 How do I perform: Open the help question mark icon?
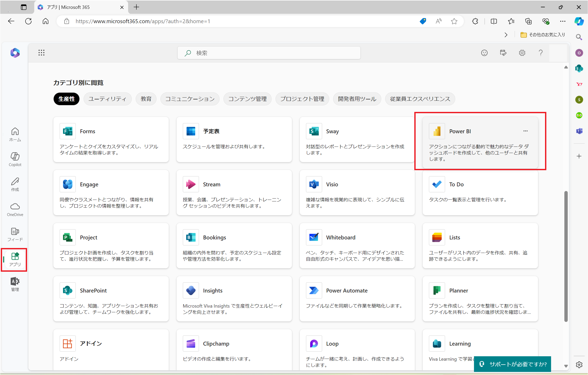click(x=541, y=53)
